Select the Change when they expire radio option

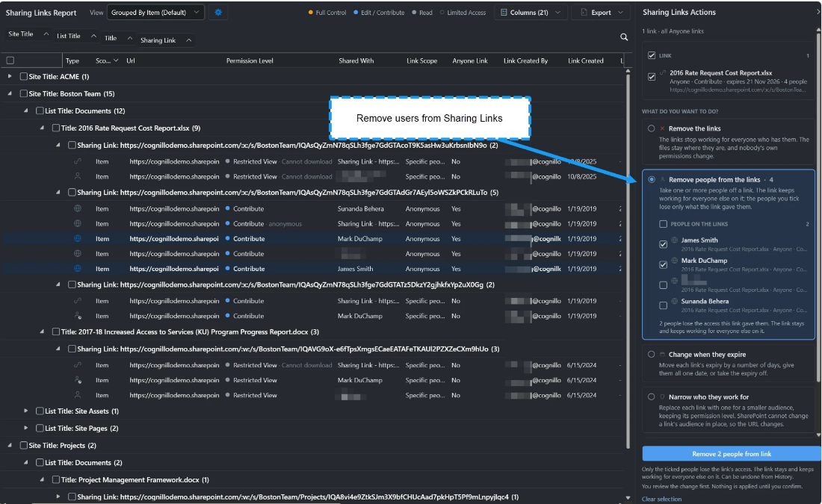point(651,355)
